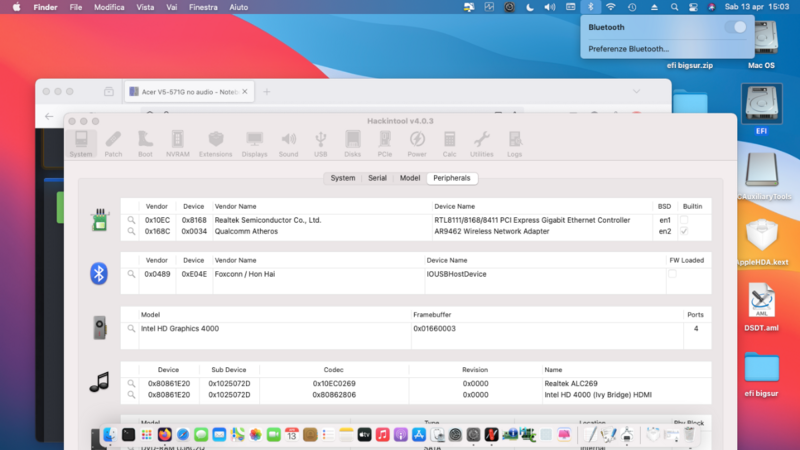This screenshot has width=800, height=450.
Task: Toggle the Bluetooth switch in menu bar popup
Action: tap(736, 28)
